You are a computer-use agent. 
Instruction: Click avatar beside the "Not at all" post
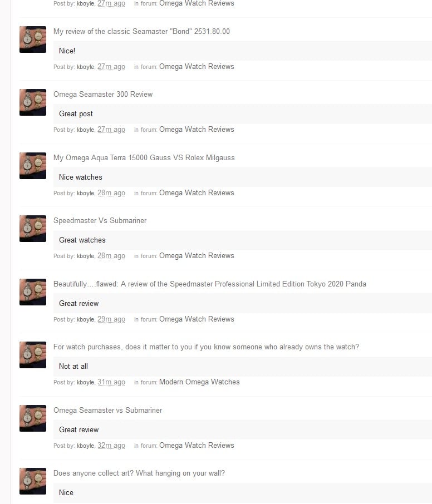tap(33, 355)
